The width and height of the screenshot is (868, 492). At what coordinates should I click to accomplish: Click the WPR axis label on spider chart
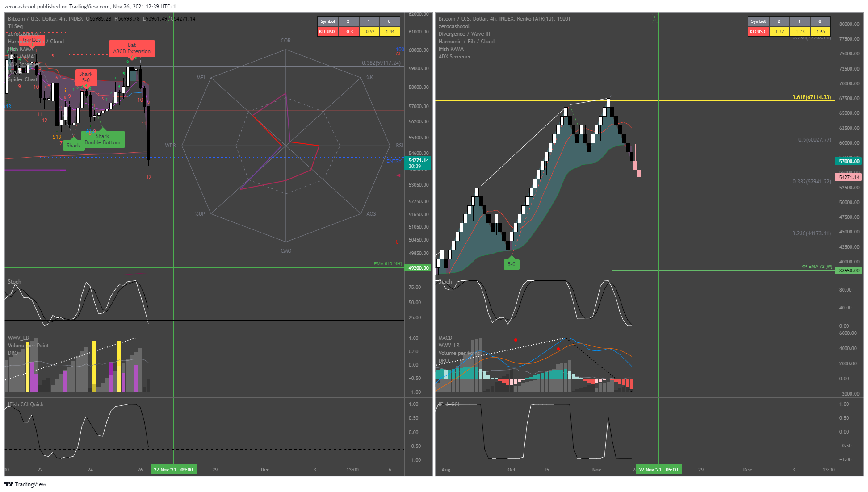(x=170, y=146)
